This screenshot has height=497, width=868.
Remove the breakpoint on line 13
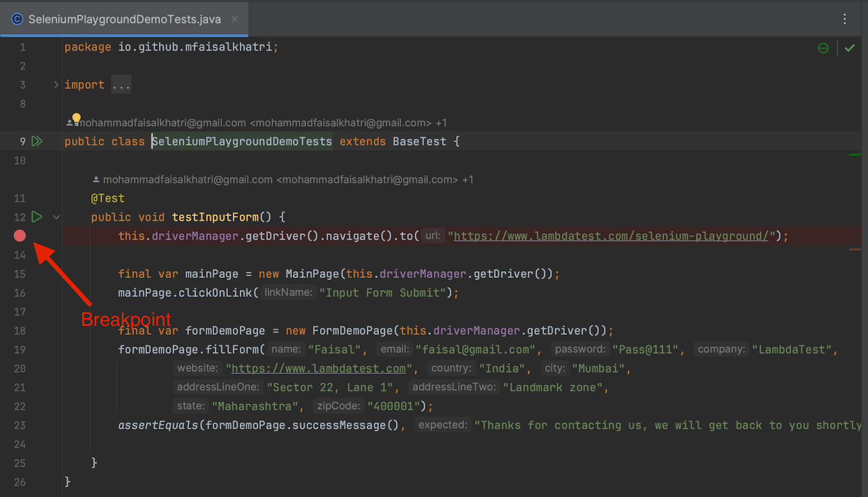pos(20,235)
